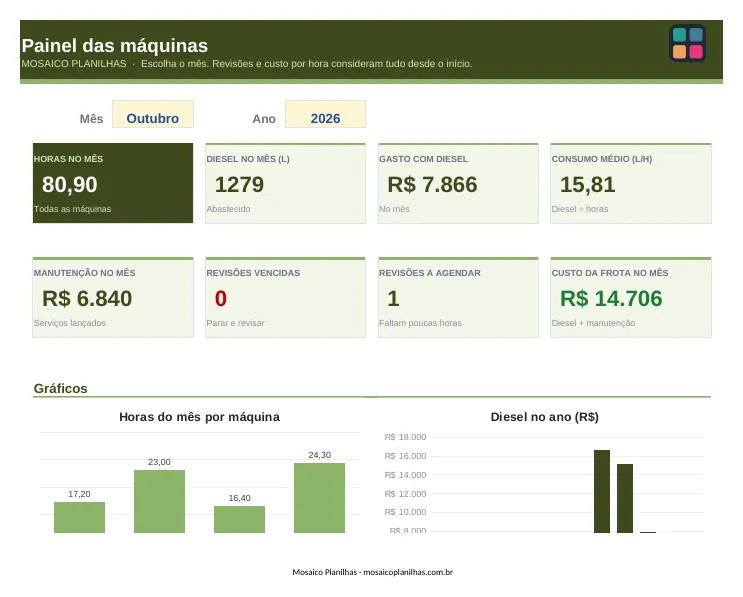Click the red value 0
743x597 pixels.
tap(221, 298)
